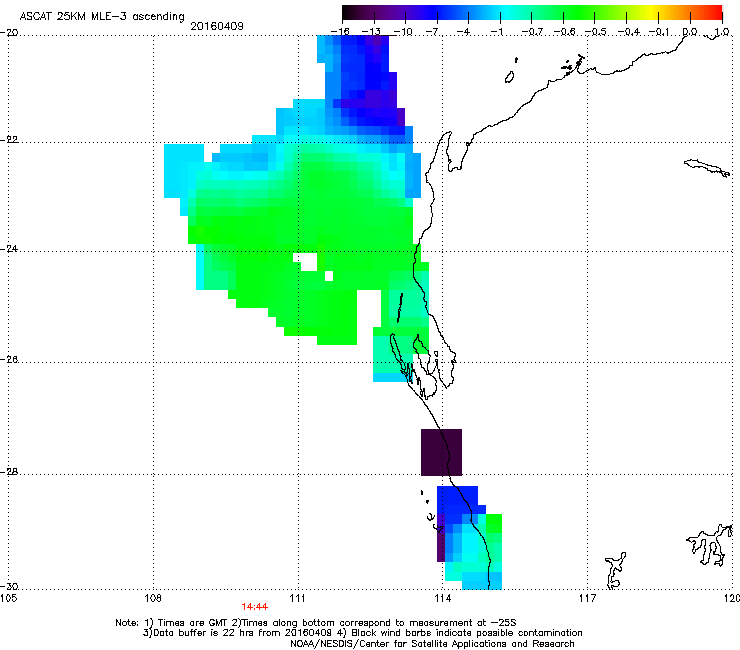Click the longitude axis label '105'
740x650 pixels.
[x=8, y=598]
